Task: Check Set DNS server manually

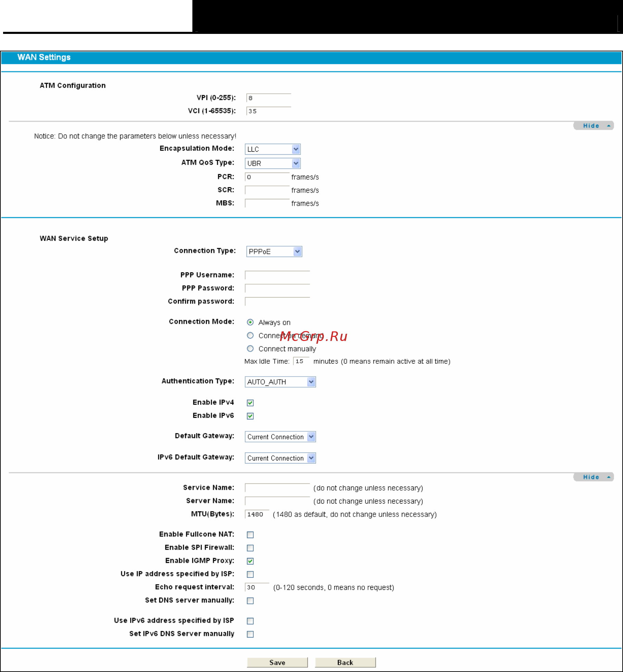Action: tap(250, 601)
